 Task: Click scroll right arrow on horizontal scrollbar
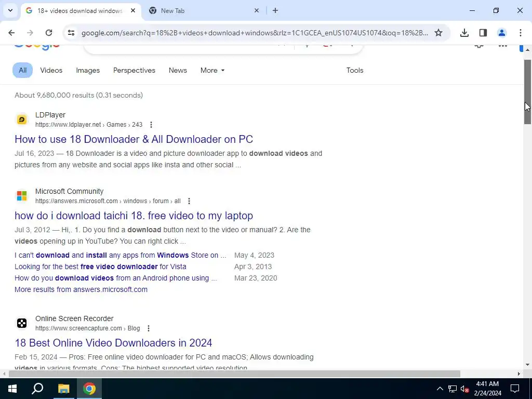(519, 374)
